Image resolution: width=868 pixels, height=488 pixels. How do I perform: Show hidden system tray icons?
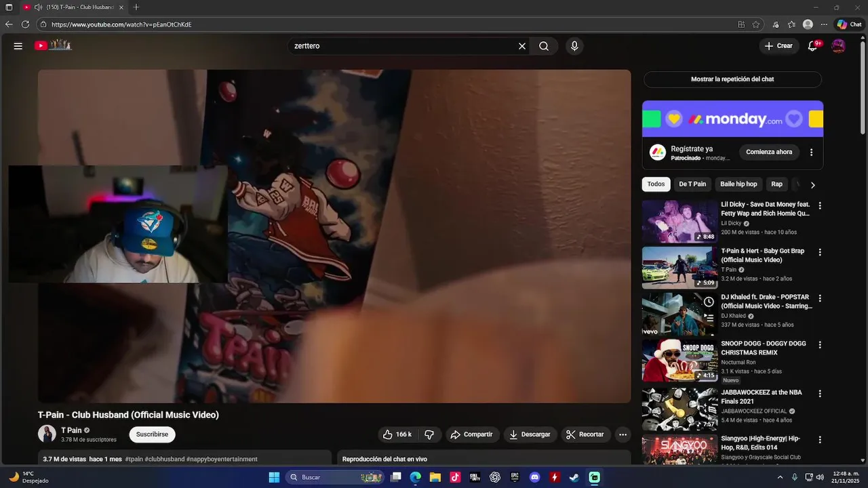pos(780,477)
